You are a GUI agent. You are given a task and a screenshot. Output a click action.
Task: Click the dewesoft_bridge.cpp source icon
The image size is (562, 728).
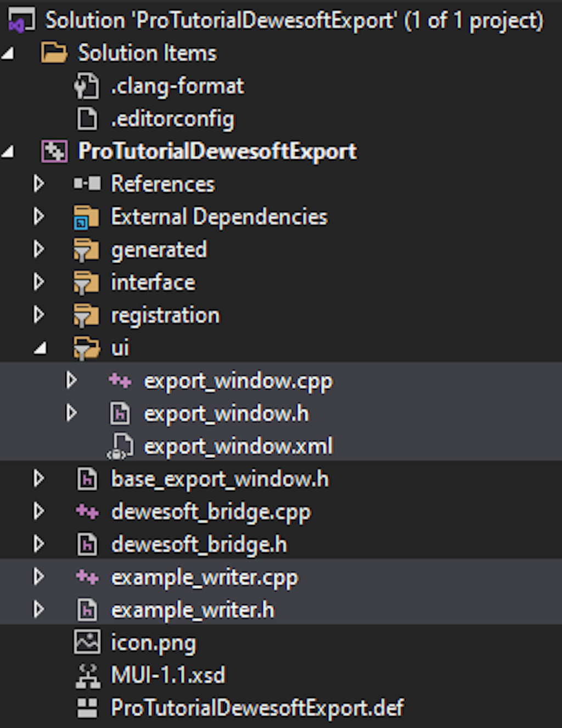pos(87,512)
